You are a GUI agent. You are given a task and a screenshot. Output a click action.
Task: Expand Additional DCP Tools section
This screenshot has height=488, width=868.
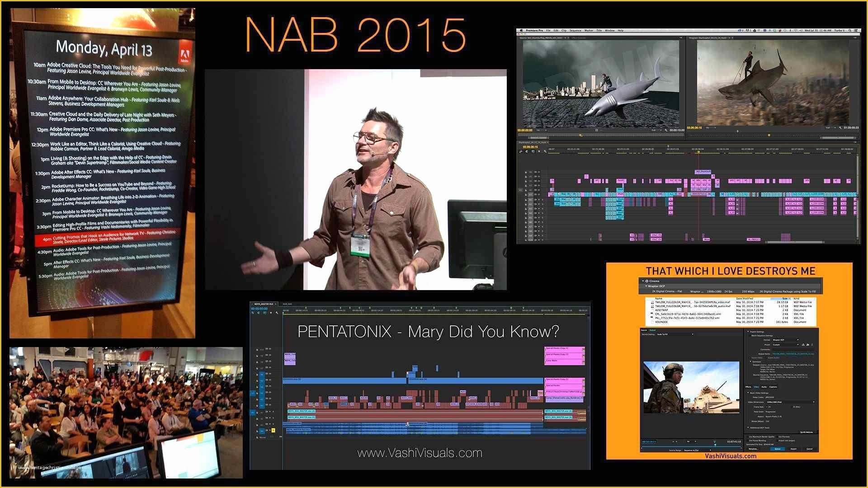click(748, 427)
